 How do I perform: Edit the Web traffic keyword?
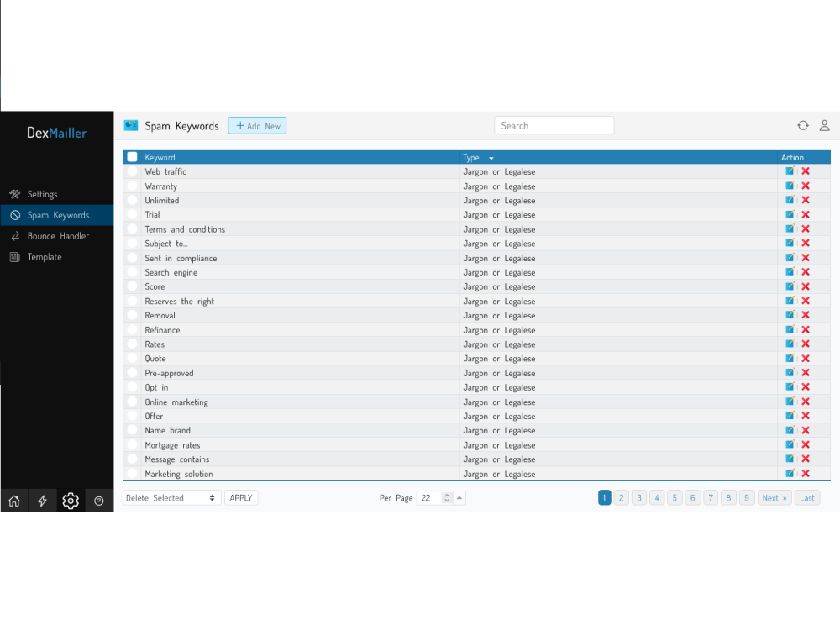790,171
